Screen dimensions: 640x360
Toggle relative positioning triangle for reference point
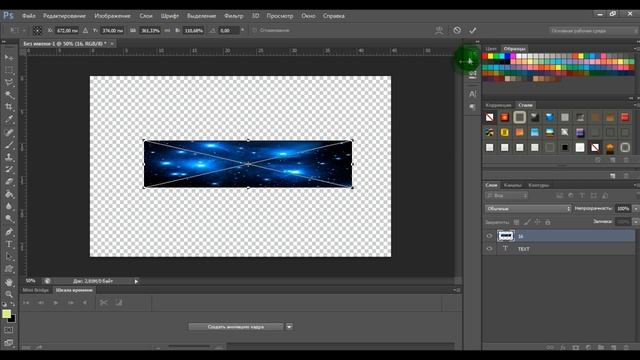pos(85,31)
